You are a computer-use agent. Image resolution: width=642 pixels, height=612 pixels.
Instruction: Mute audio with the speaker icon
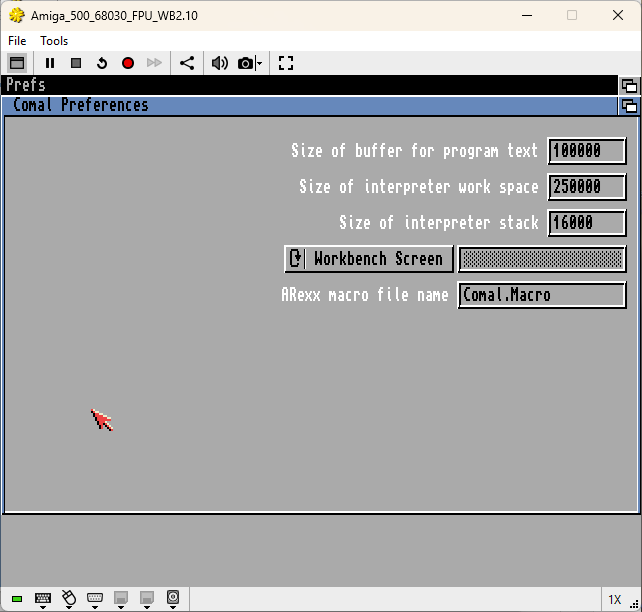pos(219,63)
